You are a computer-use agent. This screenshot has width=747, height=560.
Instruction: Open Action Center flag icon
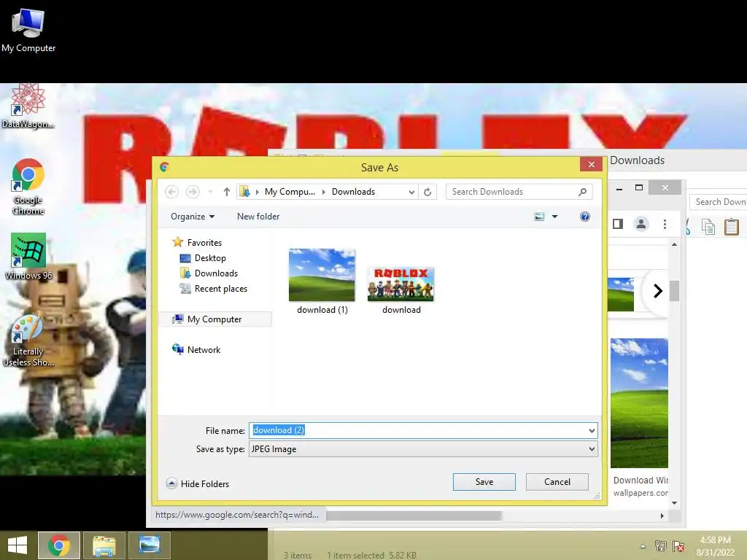point(678,546)
